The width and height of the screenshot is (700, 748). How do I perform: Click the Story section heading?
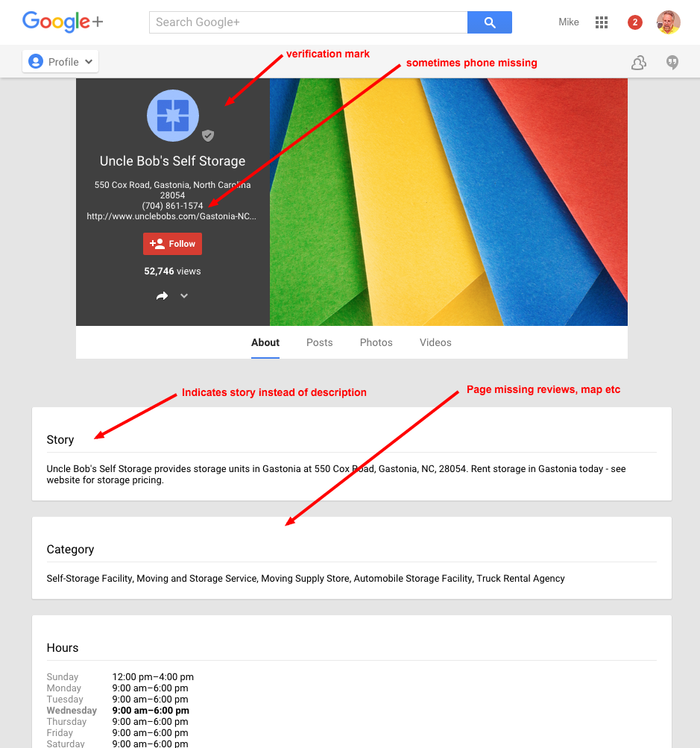pos(60,440)
